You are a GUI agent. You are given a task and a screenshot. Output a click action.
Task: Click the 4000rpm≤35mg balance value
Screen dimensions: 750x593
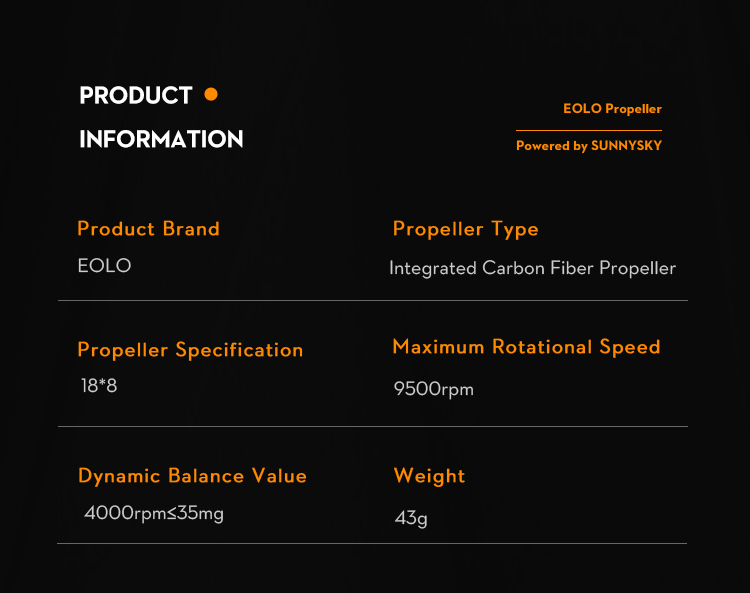tap(154, 514)
